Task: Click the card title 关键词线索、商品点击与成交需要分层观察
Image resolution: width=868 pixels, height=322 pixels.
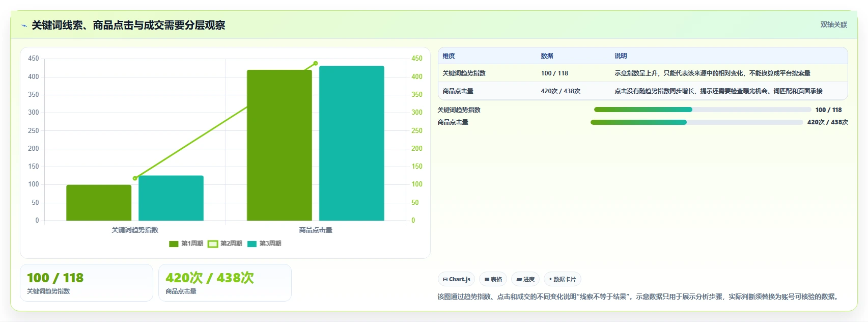Action: point(128,25)
